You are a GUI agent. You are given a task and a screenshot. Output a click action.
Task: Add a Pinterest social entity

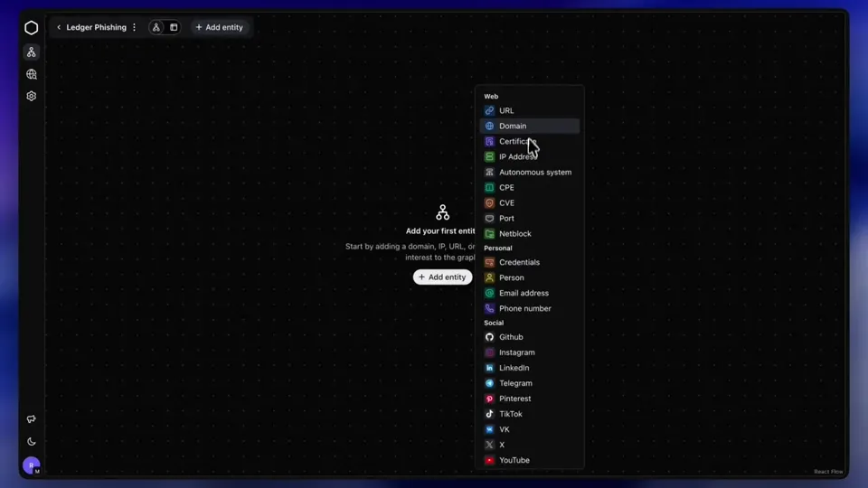click(530, 399)
